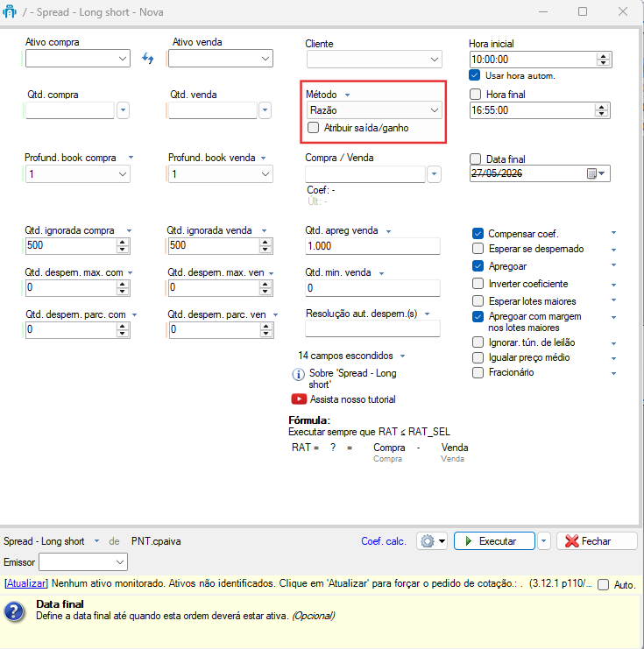Viewport: 644px width, 649px height.
Task: Toggle the Auto. checkbox in status bar
Action: click(x=604, y=584)
